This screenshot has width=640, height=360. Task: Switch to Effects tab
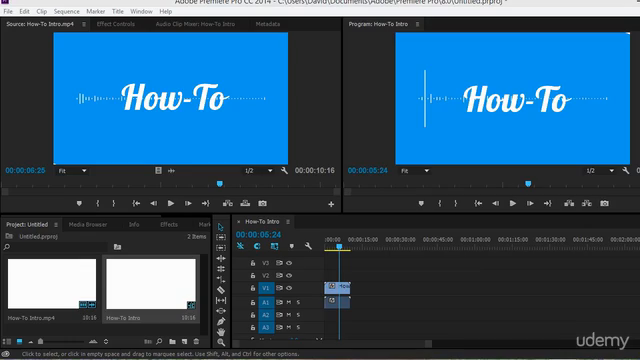pos(169,224)
